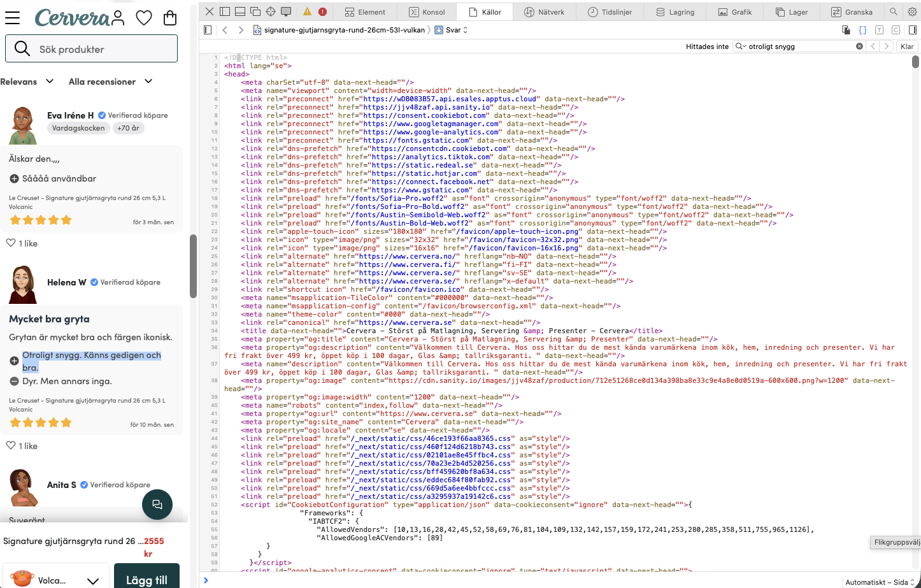Select the signature-gjutjarnsgryta resource path item
This screenshot has width=921, height=588.
339,30
